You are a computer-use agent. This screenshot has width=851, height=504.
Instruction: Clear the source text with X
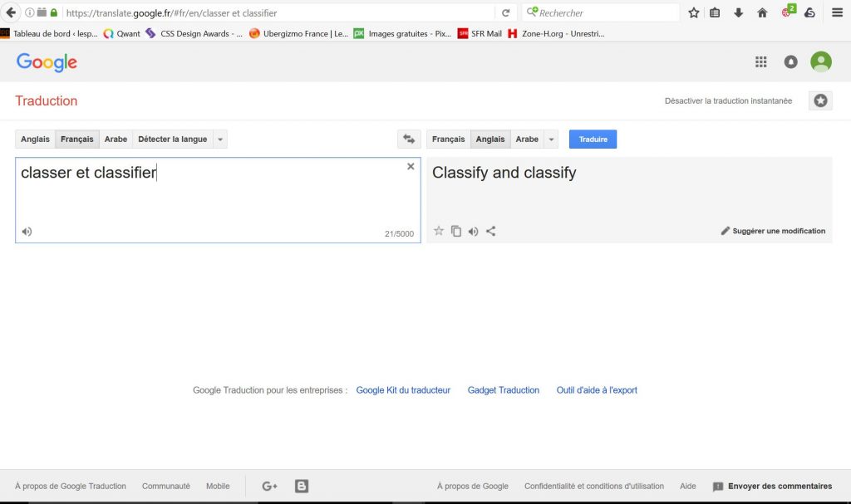[x=411, y=167]
